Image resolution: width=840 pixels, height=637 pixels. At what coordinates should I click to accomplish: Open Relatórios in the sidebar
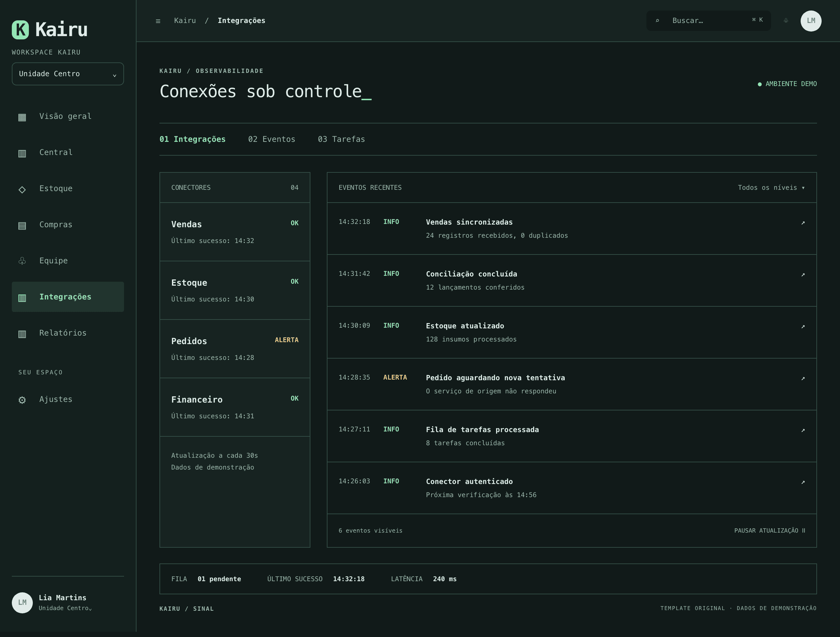[68, 333]
